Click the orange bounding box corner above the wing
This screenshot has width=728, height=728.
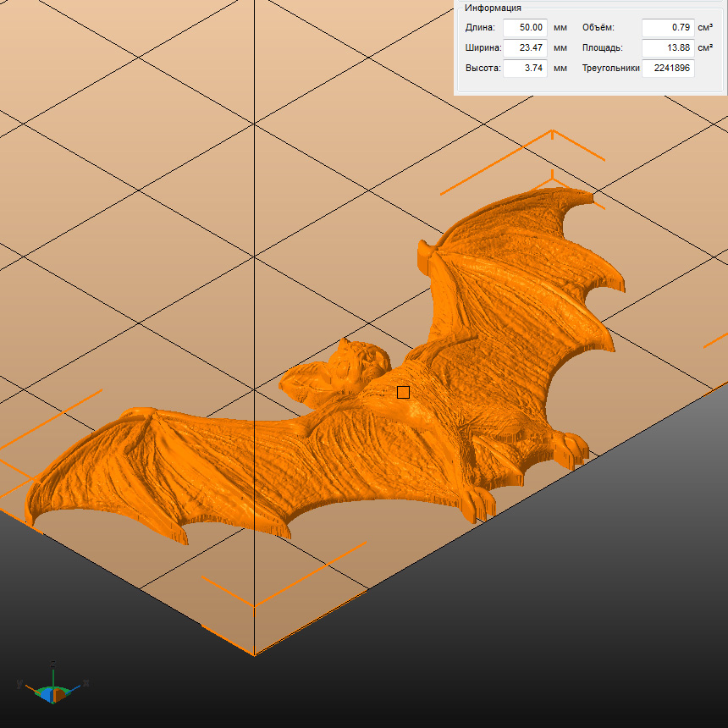coord(552,131)
